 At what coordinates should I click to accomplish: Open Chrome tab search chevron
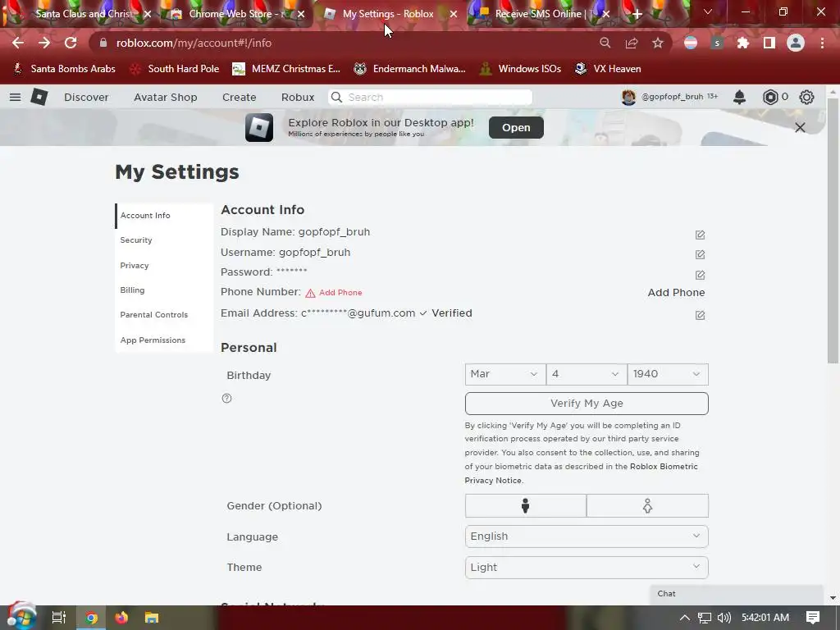click(708, 11)
